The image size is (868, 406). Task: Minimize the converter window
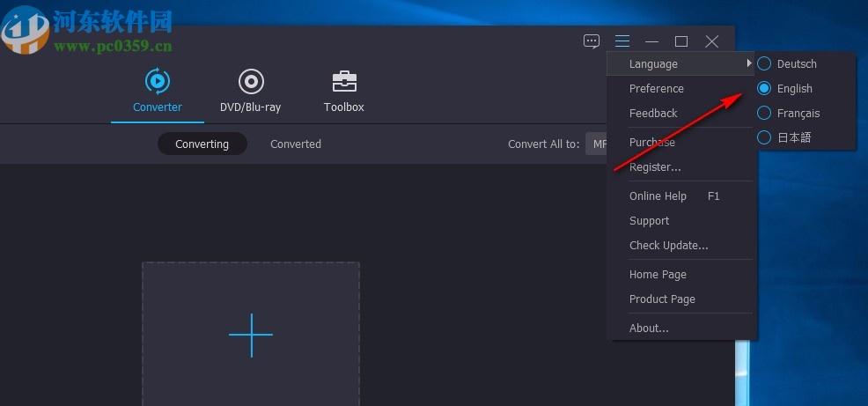coord(652,41)
